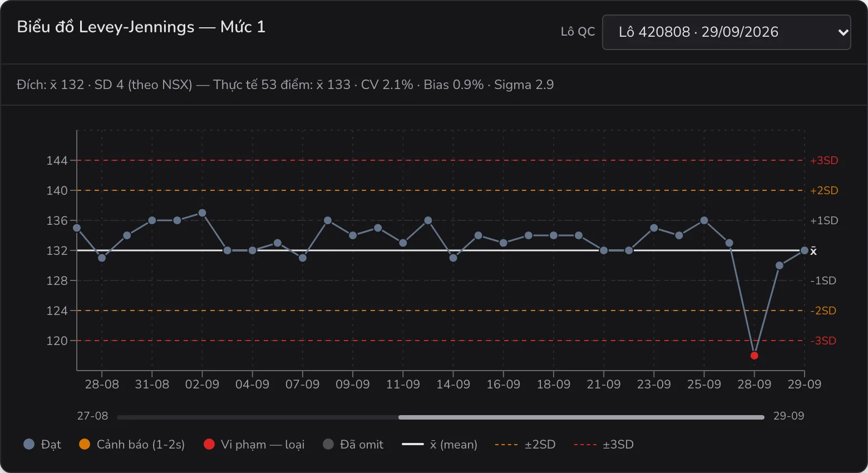
Task: Click the '+3SD' limit label
Action: 824,160
